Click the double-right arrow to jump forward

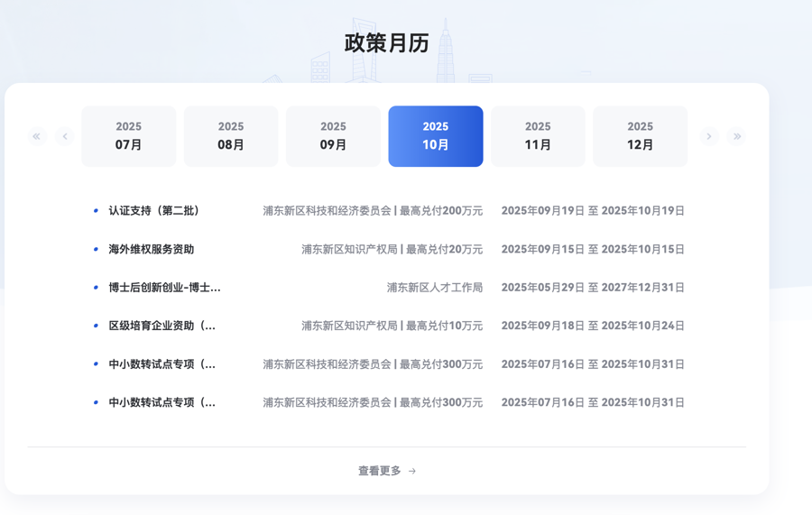click(737, 136)
